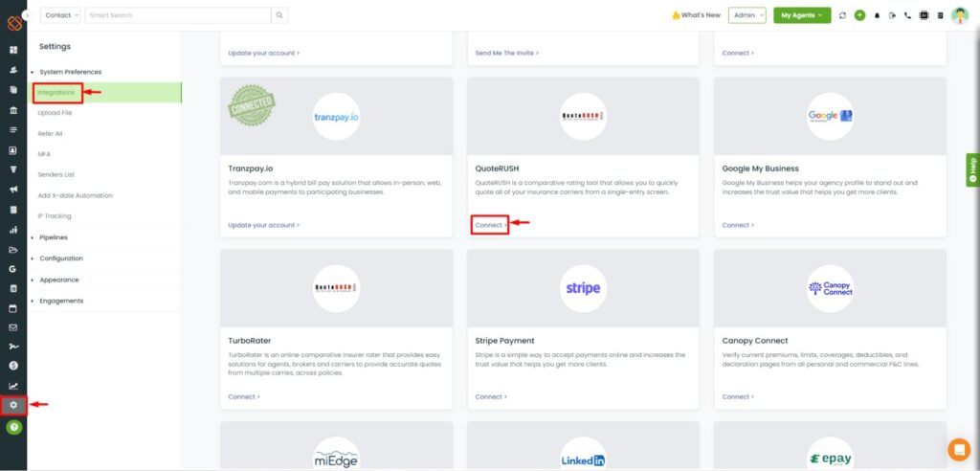The height and width of the screenshot is (471, 980).
Task: Expand sidebar with the arrow toggle
Action: coord(27,14)
